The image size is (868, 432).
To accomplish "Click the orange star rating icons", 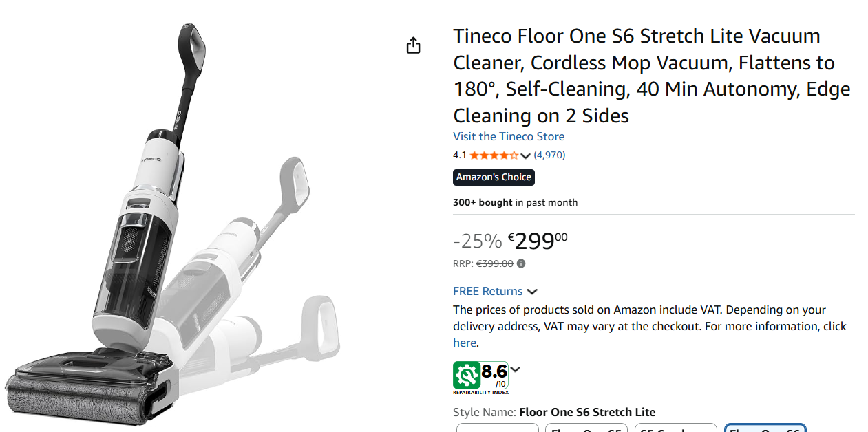I will tap(494, 155).
